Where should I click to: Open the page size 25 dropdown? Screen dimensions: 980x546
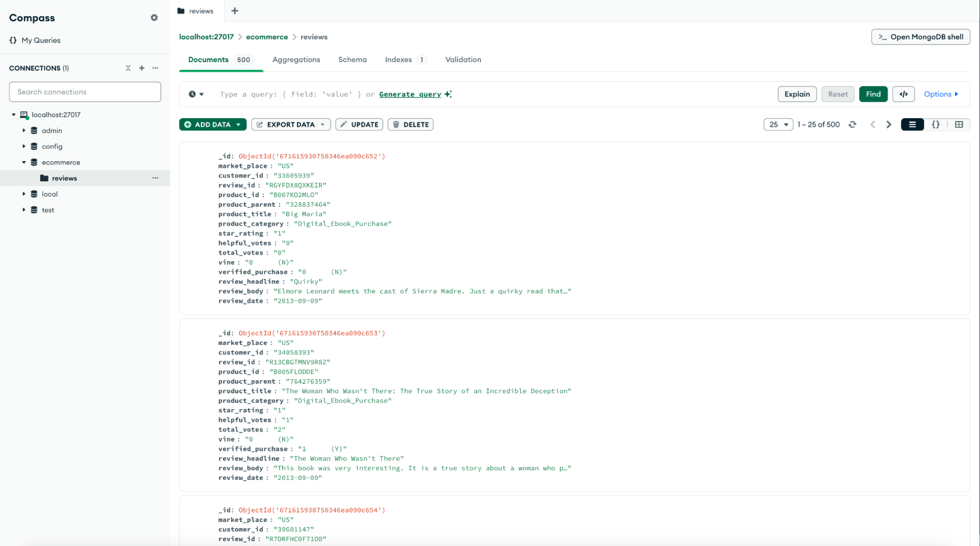pyautogui.click(x=778, y=124)
